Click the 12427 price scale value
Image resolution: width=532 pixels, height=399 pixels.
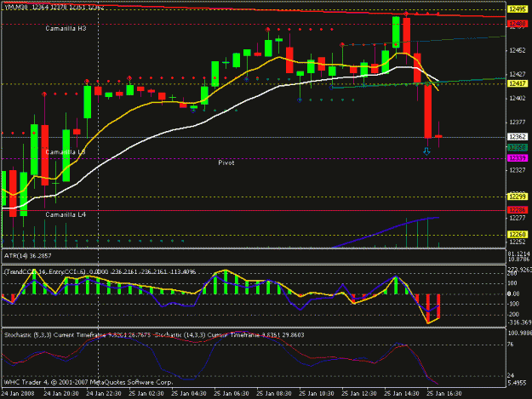coord(517,74)
